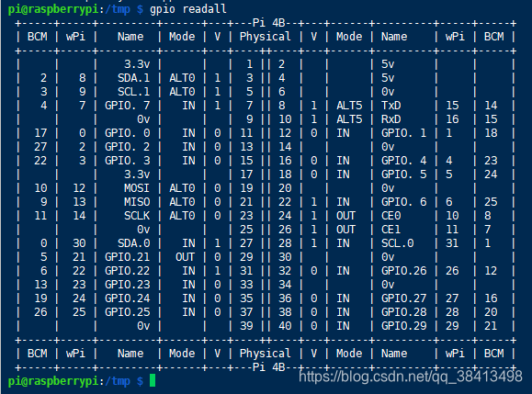Click the 'SCL.0' pin name
The width and height of the screenshot is (532, 394).
pos(397,243)
